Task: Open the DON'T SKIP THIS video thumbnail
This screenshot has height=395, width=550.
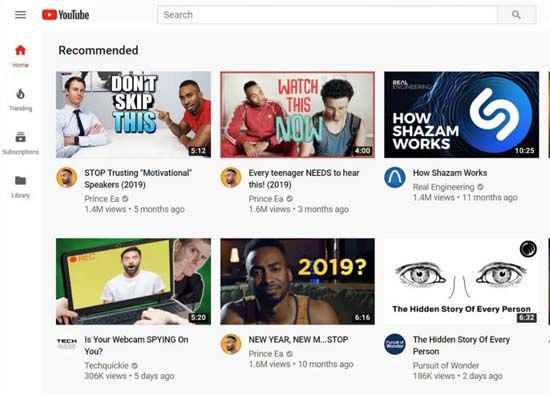Action: click(x=133, y=115)
